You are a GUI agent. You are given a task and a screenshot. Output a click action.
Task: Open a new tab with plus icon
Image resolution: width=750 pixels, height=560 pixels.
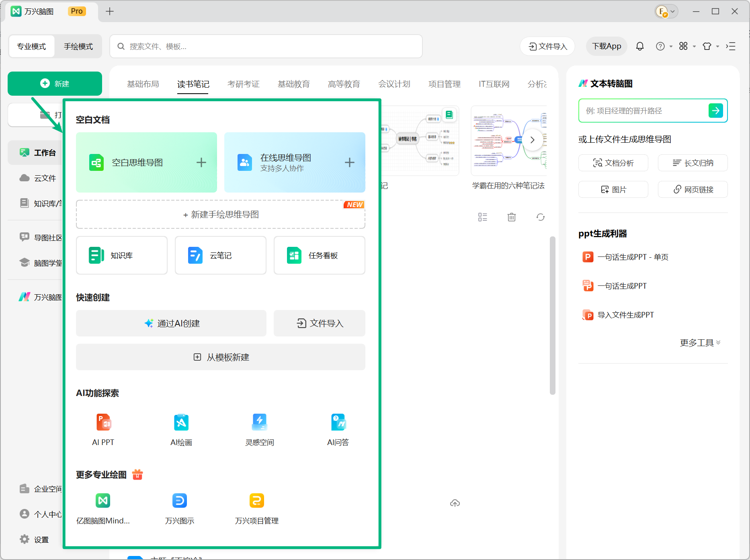tap(110, 11)
